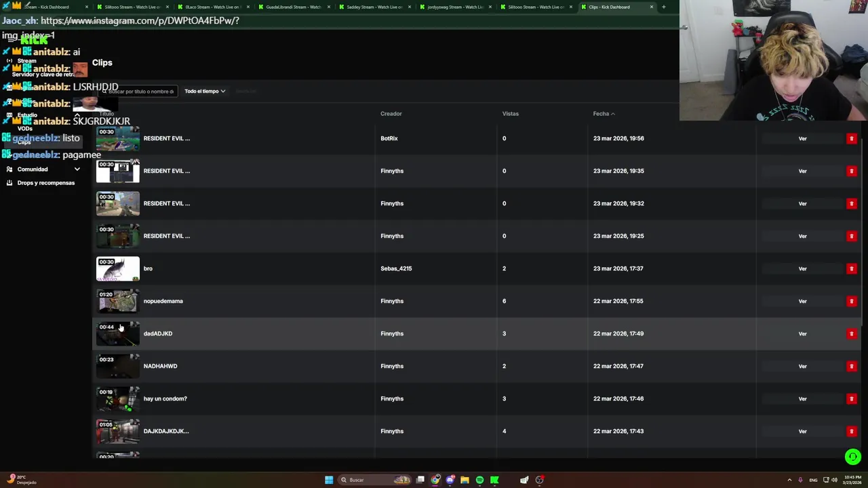Image resolution: width=868 pixels, height=488 pixels.
Task: Delete the 'DAJKDAJKDJK...' clip
Action: (x=851, y=431)
